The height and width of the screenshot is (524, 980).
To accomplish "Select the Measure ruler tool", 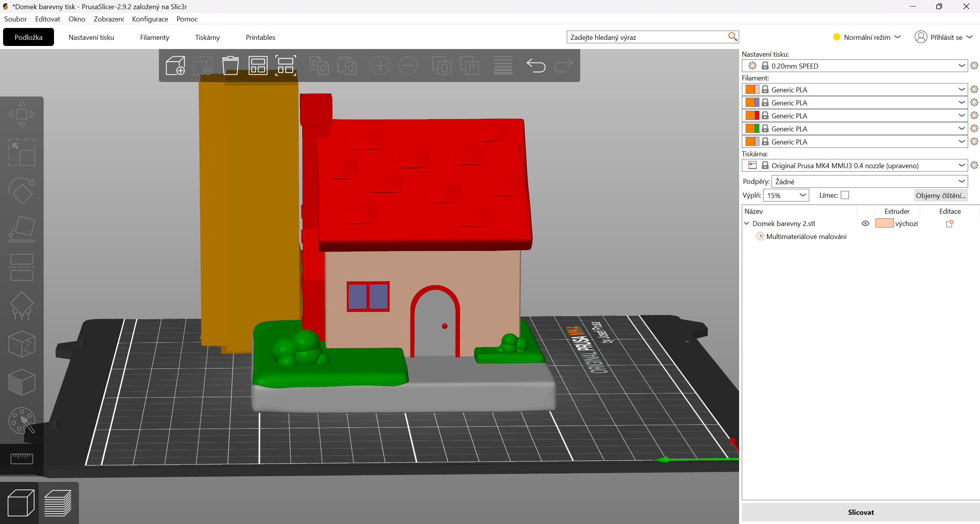I will [22, 458].
